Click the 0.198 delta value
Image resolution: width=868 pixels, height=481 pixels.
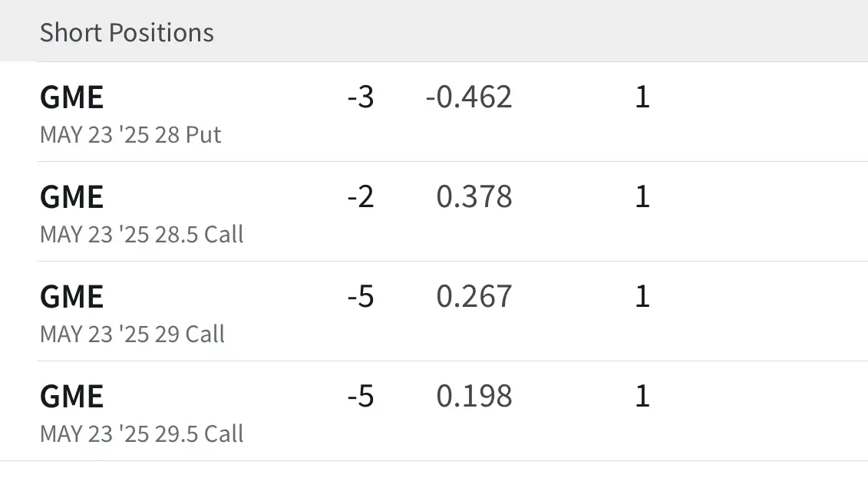[474, 396]
